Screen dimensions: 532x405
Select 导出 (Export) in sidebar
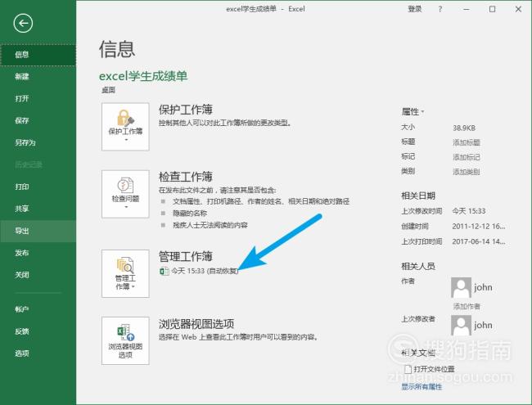[38, 231]
